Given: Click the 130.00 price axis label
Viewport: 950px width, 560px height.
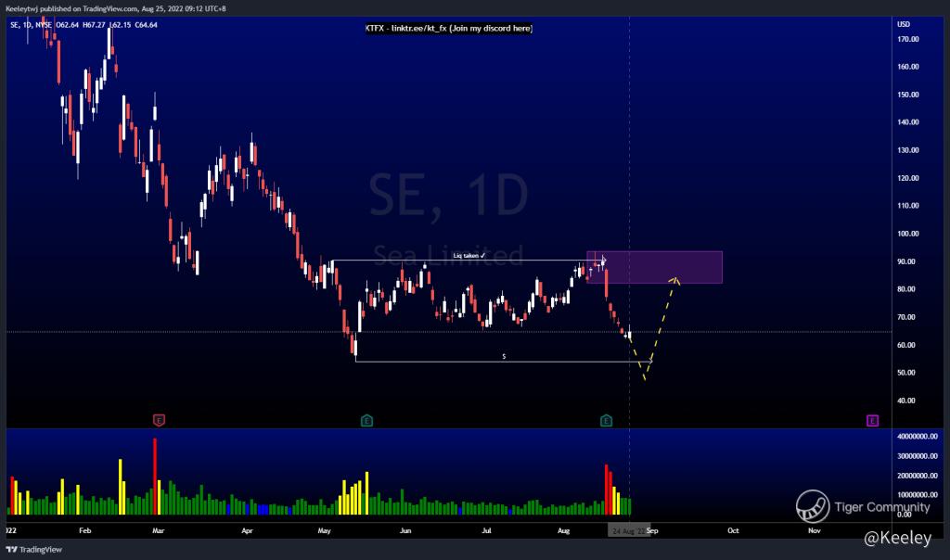Looking at the screenshot, I should tap(908, 150).
